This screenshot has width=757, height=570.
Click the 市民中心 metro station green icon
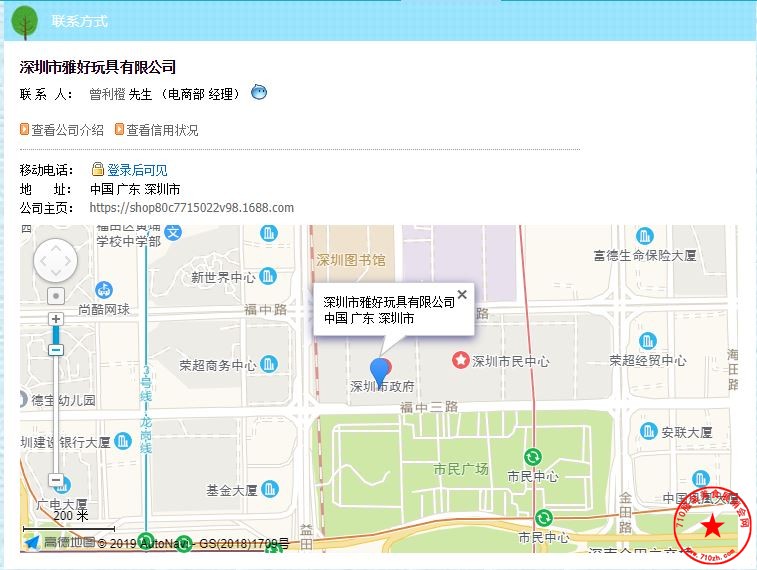tap(533, 457)
